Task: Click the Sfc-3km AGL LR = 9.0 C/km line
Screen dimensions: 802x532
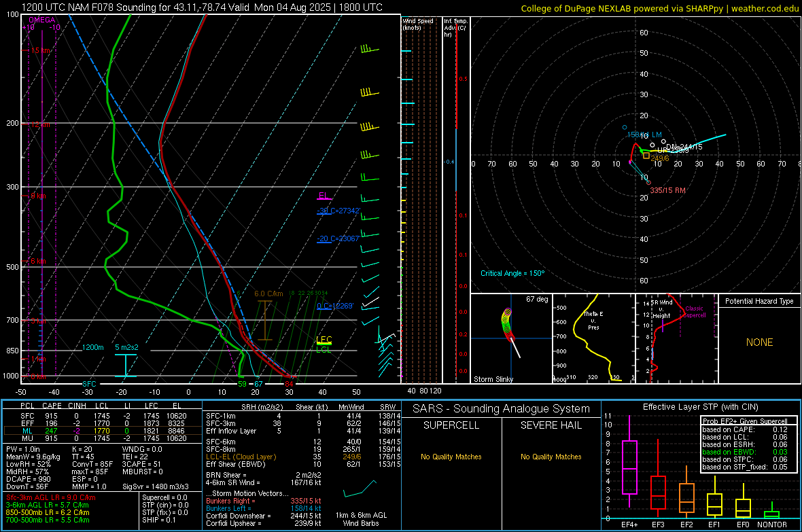Action: (x=51, y=497)
